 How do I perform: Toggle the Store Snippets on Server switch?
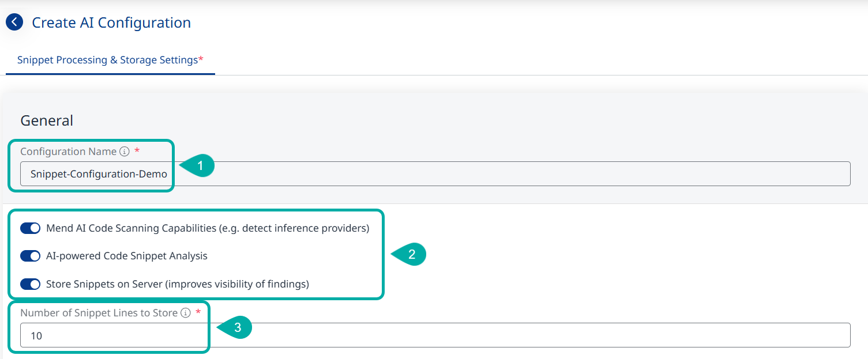pos(30,284)
